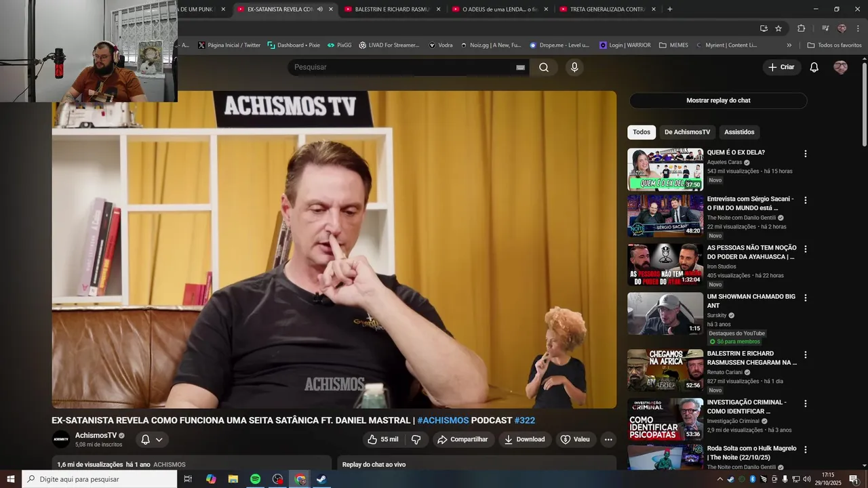Open more actions menu beside Valeu

pos(608,439)
